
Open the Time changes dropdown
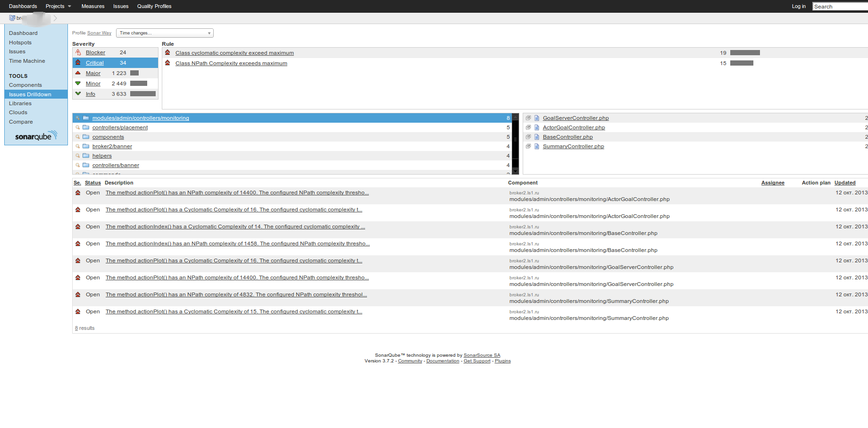165,33
